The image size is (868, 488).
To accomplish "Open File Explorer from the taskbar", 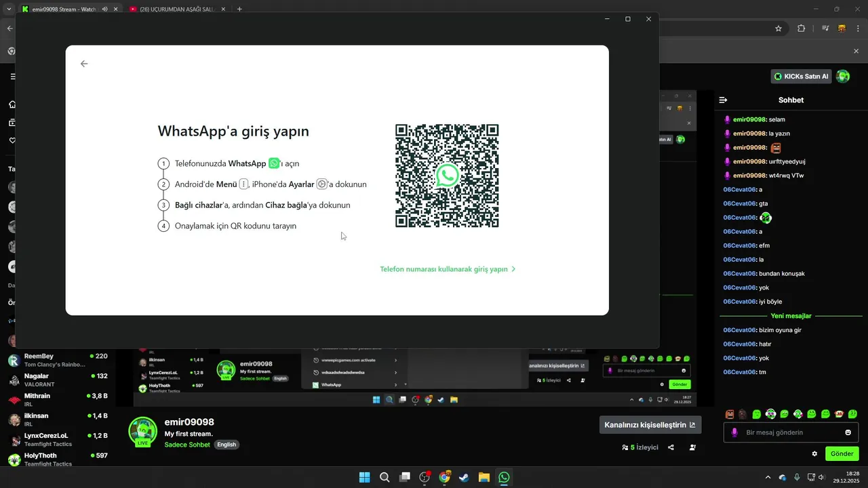I will pyautogui.click(x=484, y=477).
